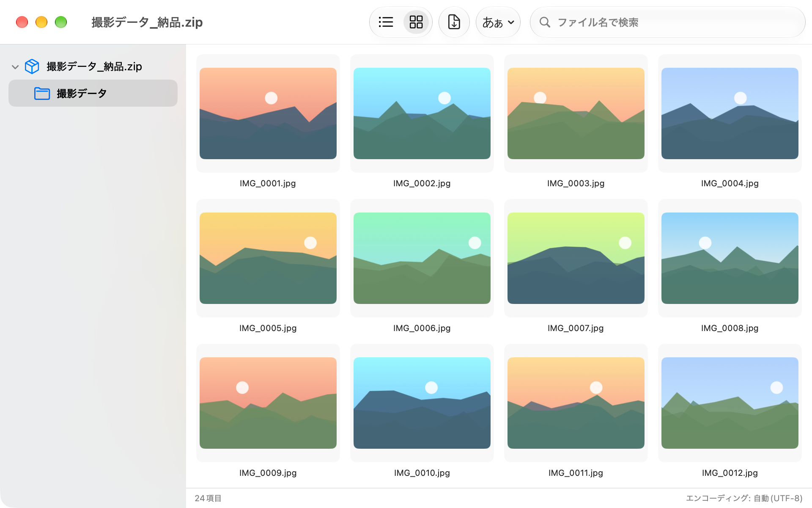Select the IMG_0011.jpg thumbnail

pyautogui.click(x=576, y=403)
